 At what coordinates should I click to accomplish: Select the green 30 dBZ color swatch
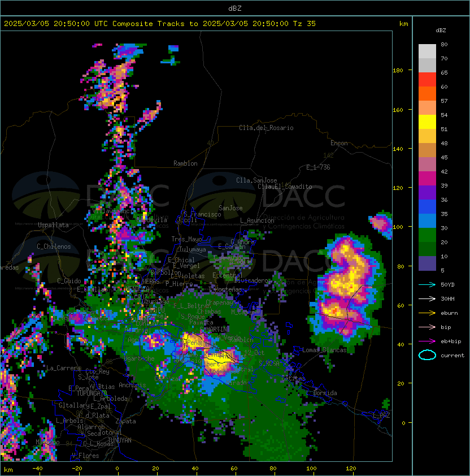427,235
